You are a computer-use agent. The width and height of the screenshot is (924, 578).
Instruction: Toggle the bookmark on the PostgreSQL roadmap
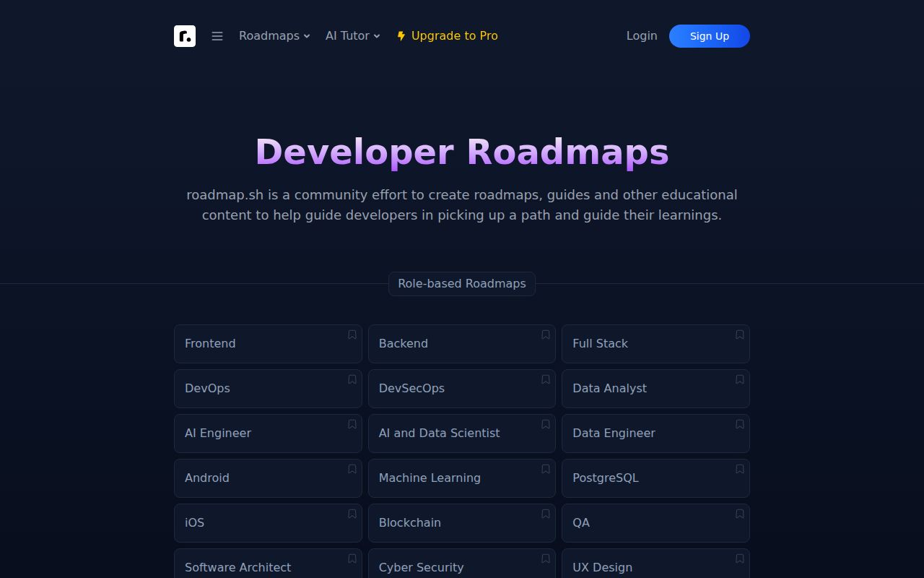click(x=739, y=468)
